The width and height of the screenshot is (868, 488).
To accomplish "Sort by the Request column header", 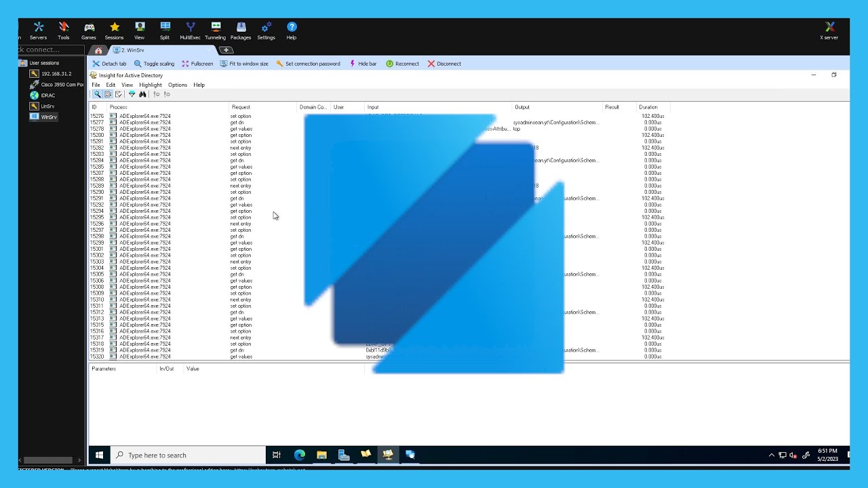I will pyautogui.click(x=263, y=107).
